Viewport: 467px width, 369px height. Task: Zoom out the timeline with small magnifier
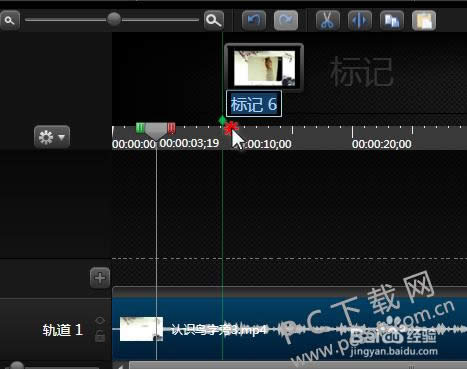click(10, 20)
